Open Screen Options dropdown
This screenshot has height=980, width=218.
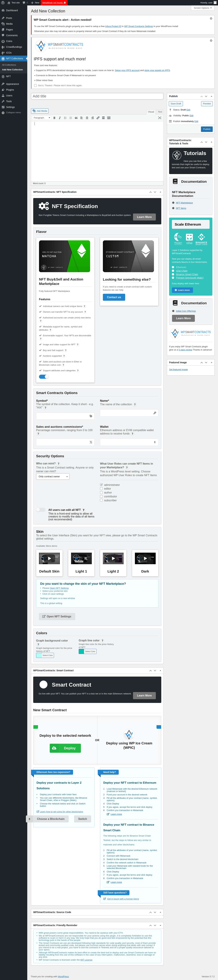[x=202, y=8]
